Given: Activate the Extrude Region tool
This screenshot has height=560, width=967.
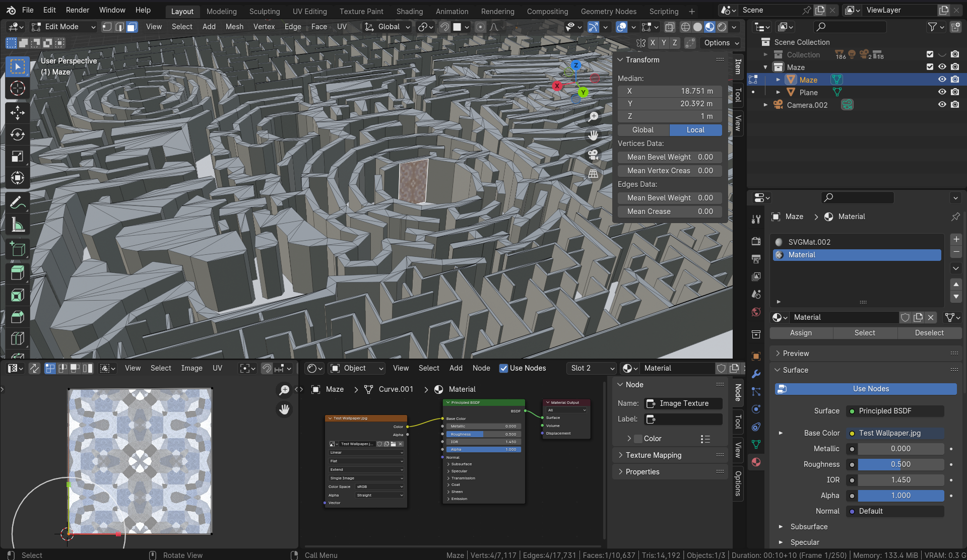Looking at the screenshot, I should 17,273.
